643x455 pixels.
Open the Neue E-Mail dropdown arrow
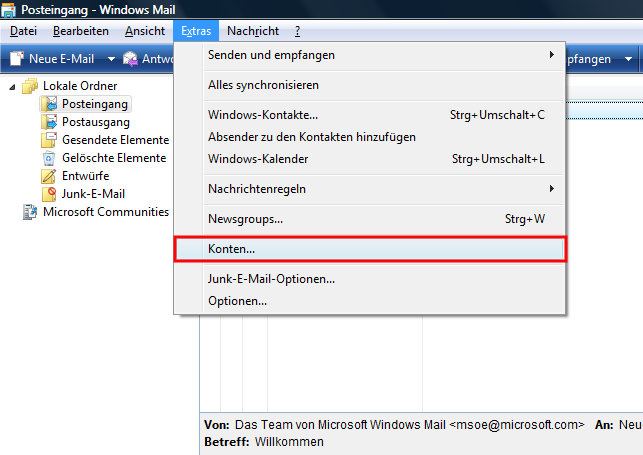[x=111, y=59]
